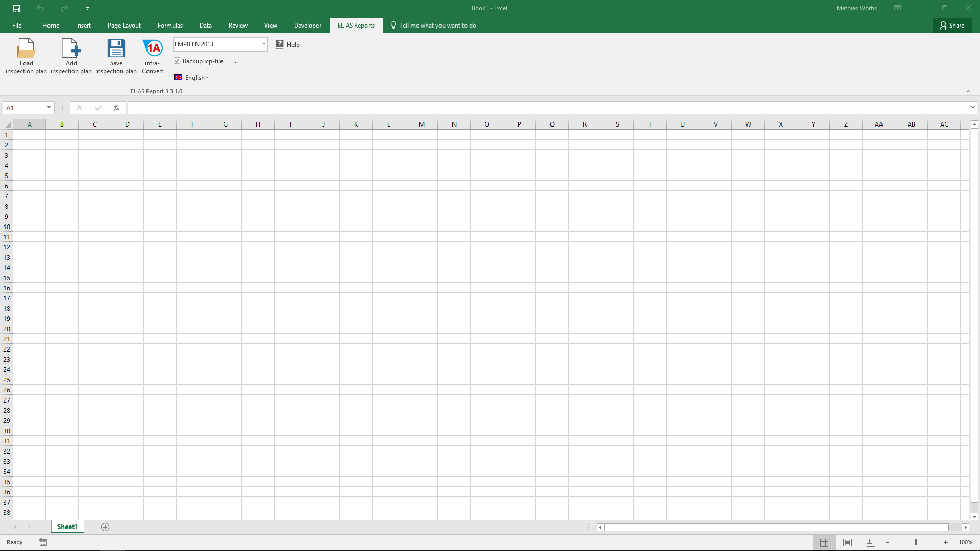Screen dimensions: 980x551
Task: Click the Share button
Action: [x=952, y=26]
